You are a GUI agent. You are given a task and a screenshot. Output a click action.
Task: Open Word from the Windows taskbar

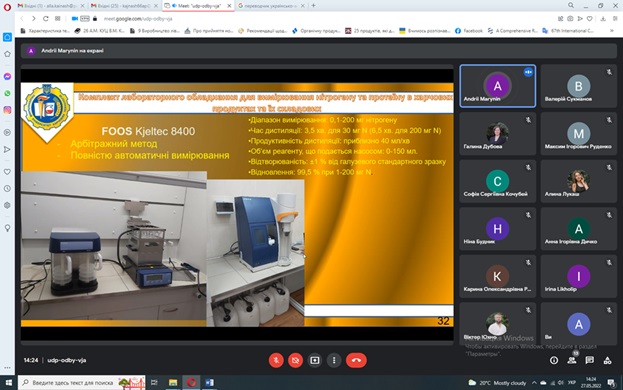(209, 382)
